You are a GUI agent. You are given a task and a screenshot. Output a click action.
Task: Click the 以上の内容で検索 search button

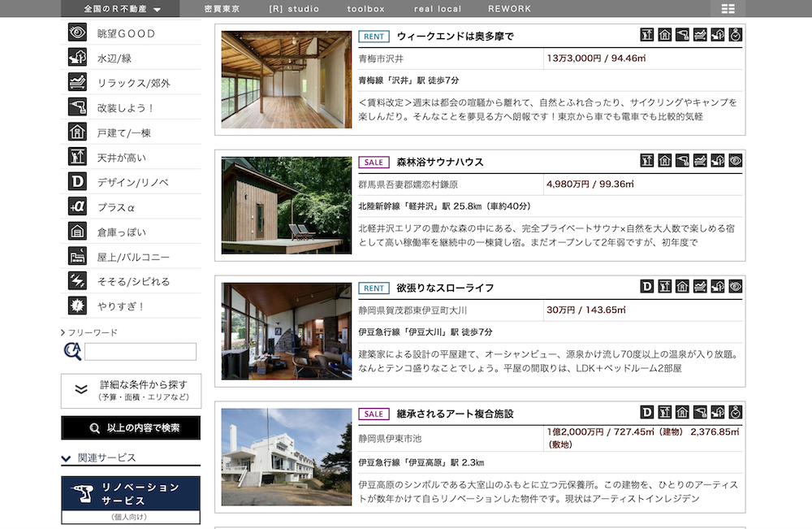pos(131,428)
